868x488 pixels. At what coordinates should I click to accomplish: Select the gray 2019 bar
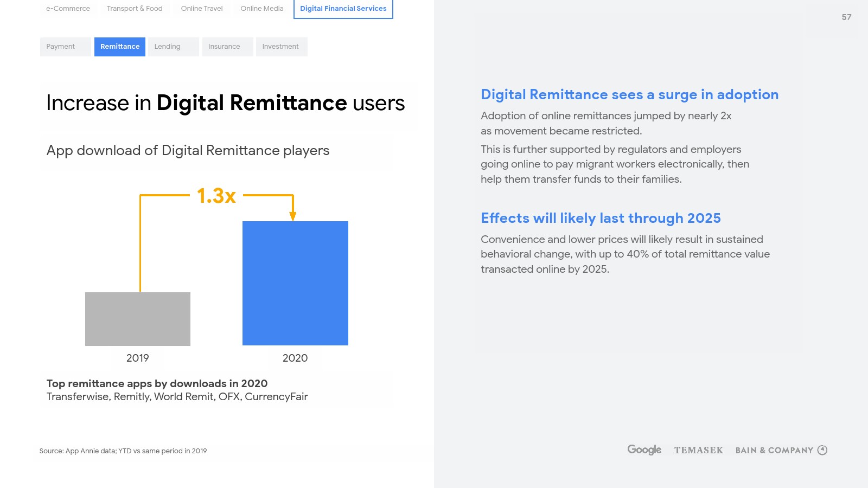138,319
